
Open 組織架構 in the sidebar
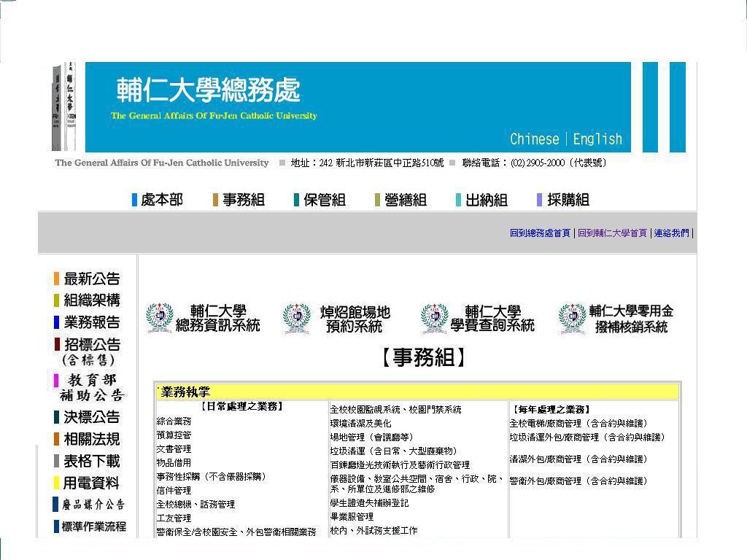[x=87, y=300]
